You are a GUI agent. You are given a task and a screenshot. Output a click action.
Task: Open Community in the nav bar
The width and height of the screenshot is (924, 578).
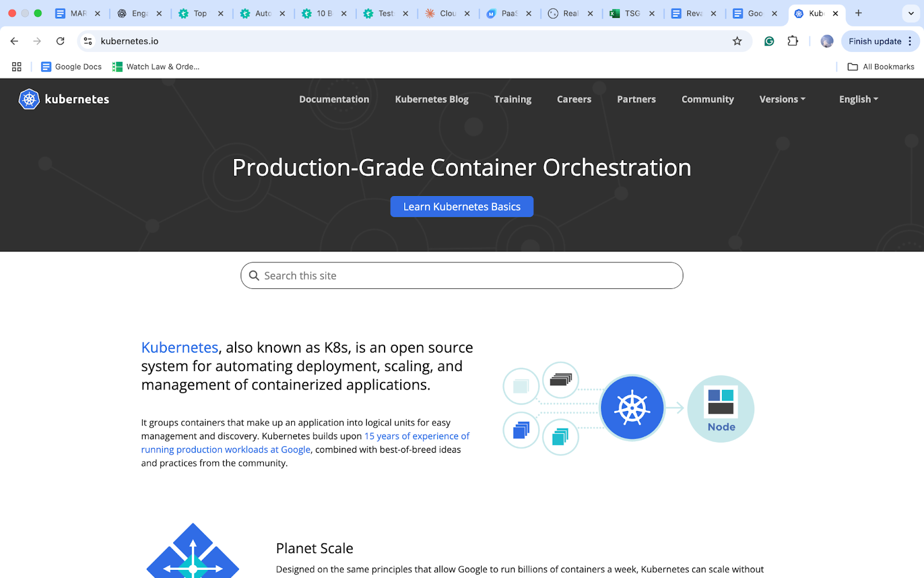[707, 99]
